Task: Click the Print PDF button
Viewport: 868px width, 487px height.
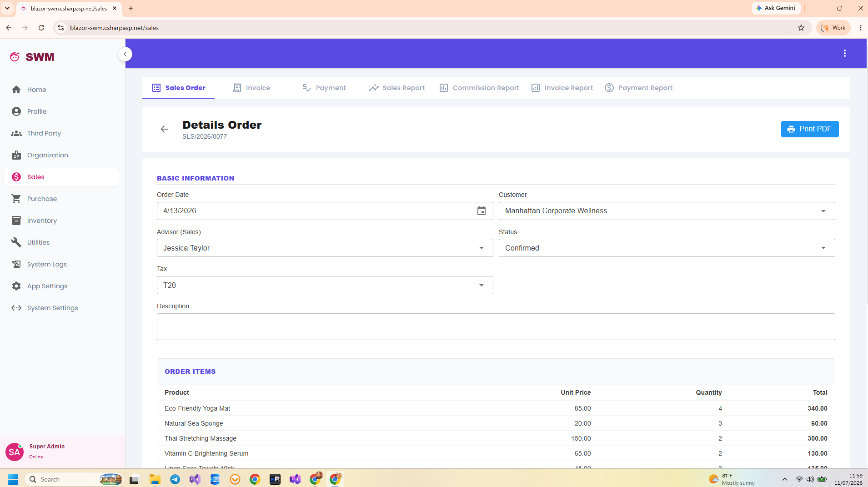Action: (810, 129)
